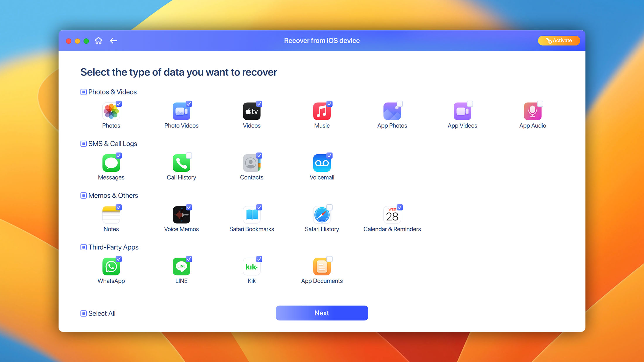The width and height of the screenshot is (644, 362).
Task: Toggle the Photos & Videos group checkbox
Action: 83,92
